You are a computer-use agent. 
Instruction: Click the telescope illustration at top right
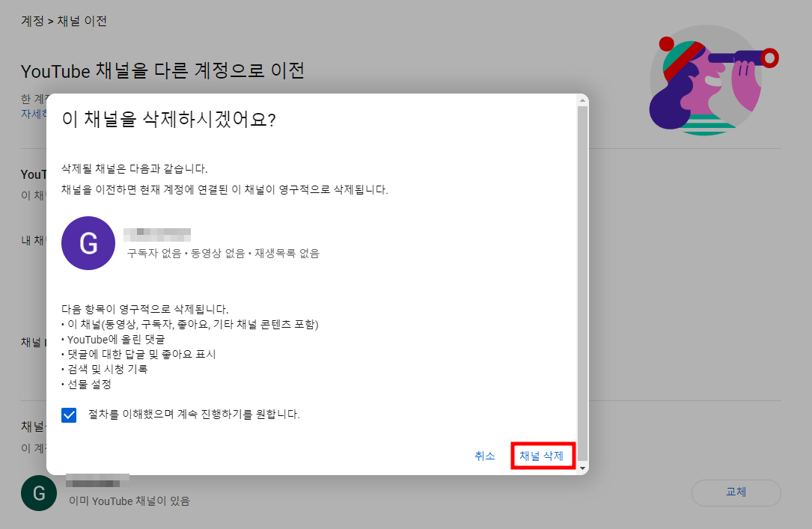tap(714, 81)
